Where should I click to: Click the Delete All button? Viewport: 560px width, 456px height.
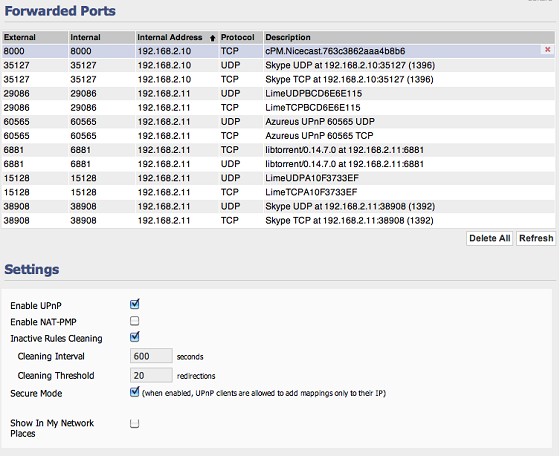coord(490,238)
